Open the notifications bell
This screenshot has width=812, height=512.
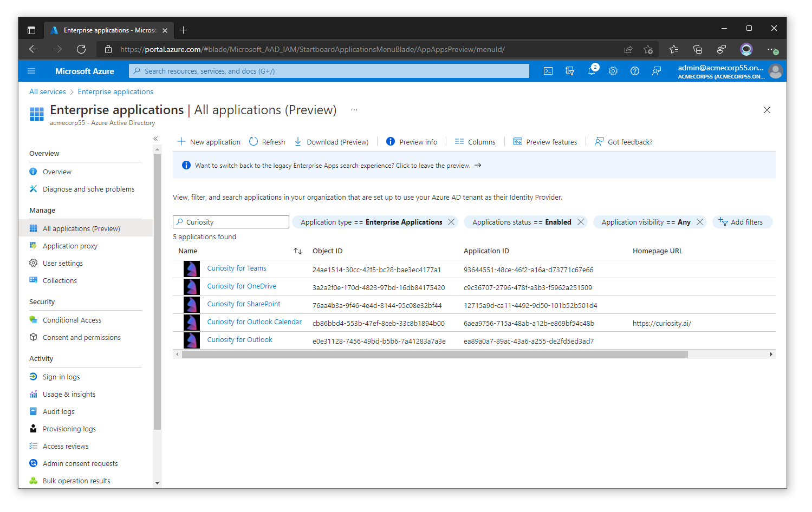pos(592,71)
